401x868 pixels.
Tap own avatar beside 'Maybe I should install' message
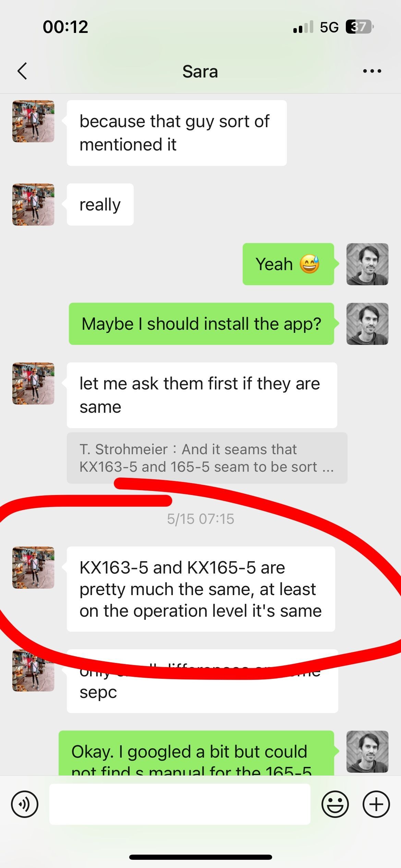(x=367, y=324)
